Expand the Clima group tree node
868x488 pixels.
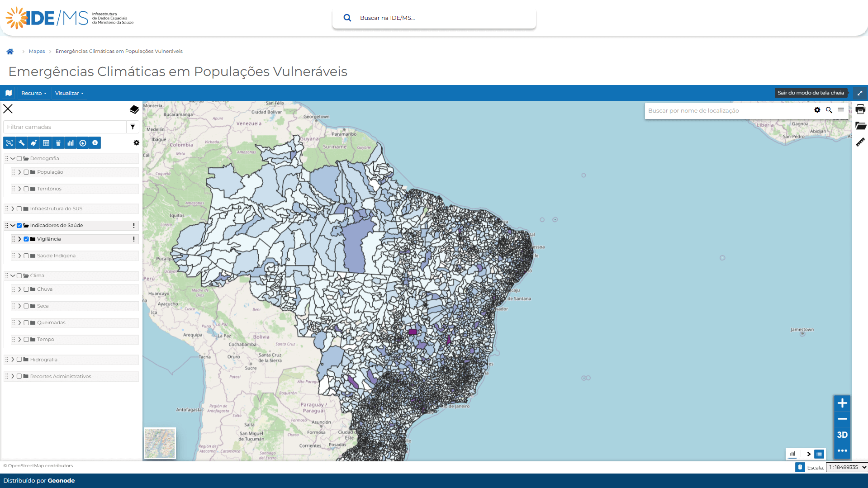(x=13, y=275)
